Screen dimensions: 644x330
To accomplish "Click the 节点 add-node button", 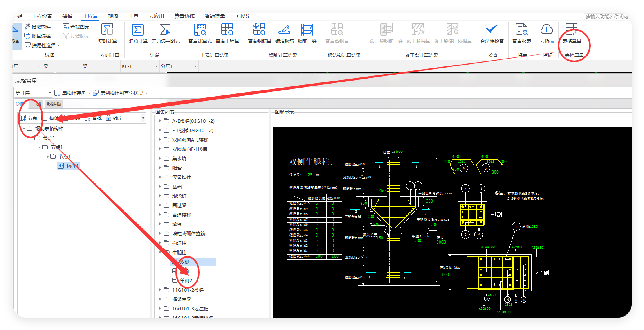I will pyautogui.click(x=29, y=118).
